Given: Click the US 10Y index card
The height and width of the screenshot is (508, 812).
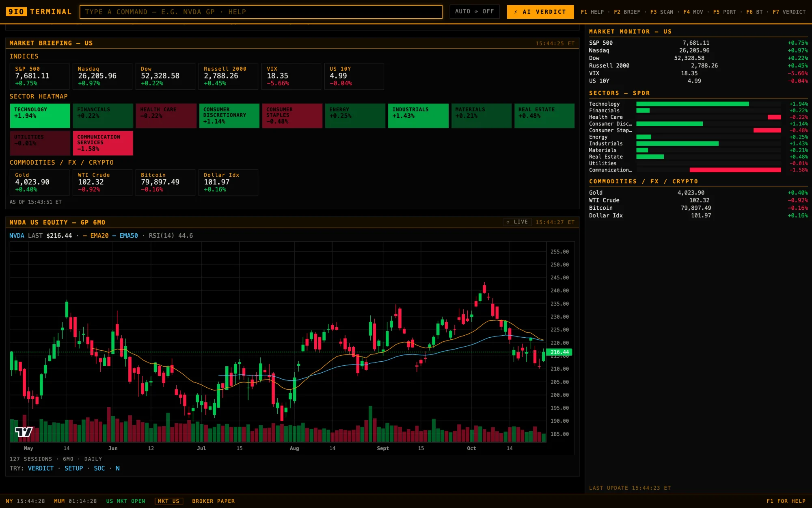Looking at the screenshot, I should point(354,76).
